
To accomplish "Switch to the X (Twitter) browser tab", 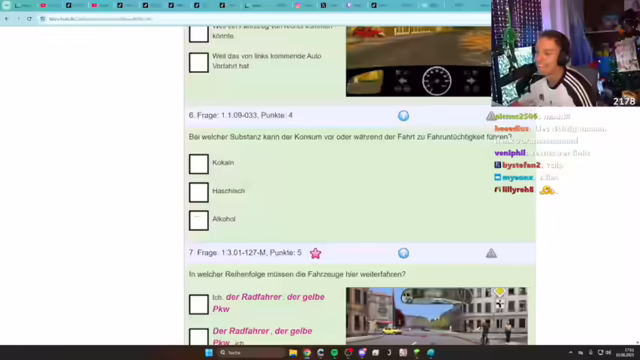I will point(330,5).
